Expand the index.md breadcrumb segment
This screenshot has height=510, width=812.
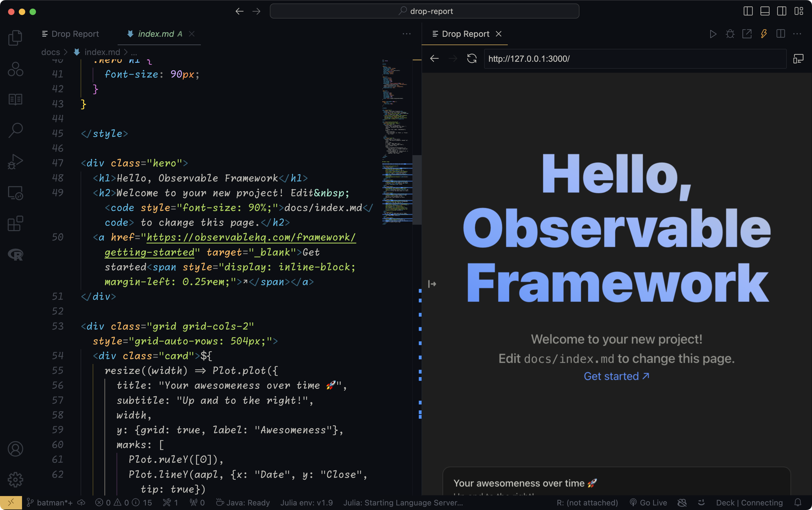click(x=102, y=52)
